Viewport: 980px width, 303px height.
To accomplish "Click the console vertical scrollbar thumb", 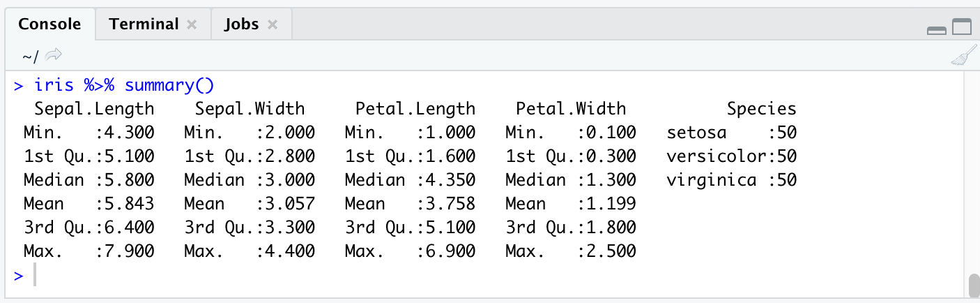I will [x=974, y=285].
